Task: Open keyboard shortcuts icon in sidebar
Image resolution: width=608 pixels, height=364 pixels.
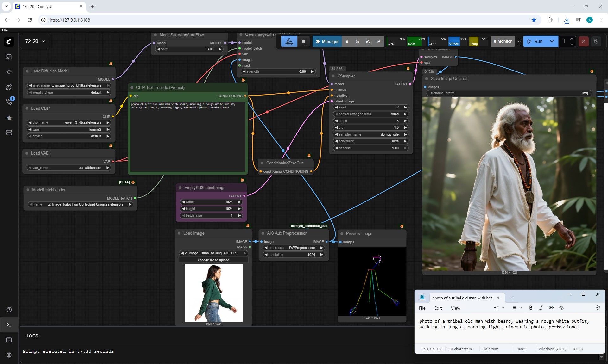Action: (x=9, y=340)
